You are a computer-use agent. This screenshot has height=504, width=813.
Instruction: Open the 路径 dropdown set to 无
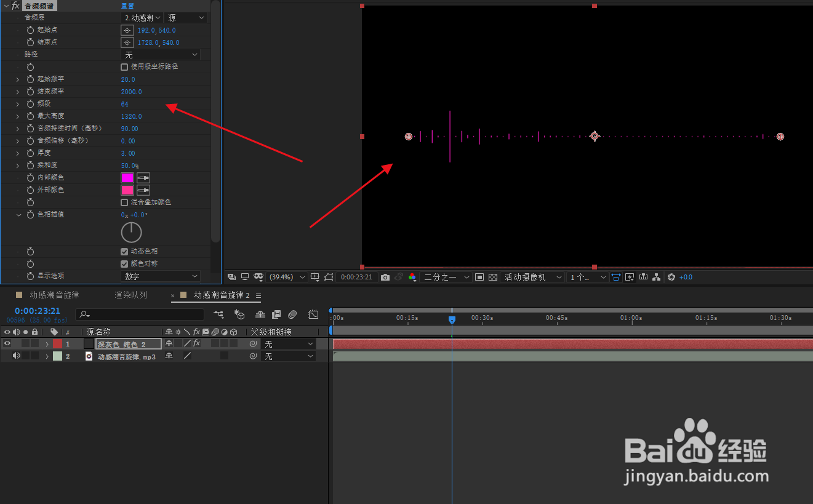(x=161, y=55)
